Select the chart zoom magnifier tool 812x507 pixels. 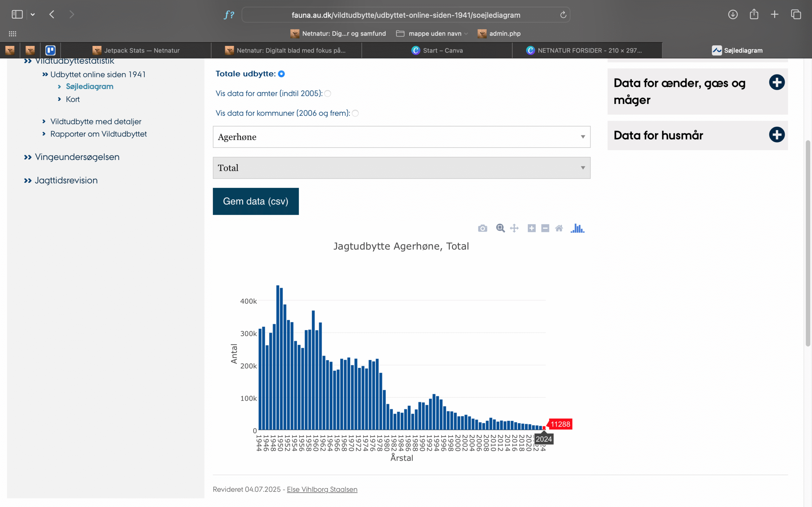[x=500, y=228]
